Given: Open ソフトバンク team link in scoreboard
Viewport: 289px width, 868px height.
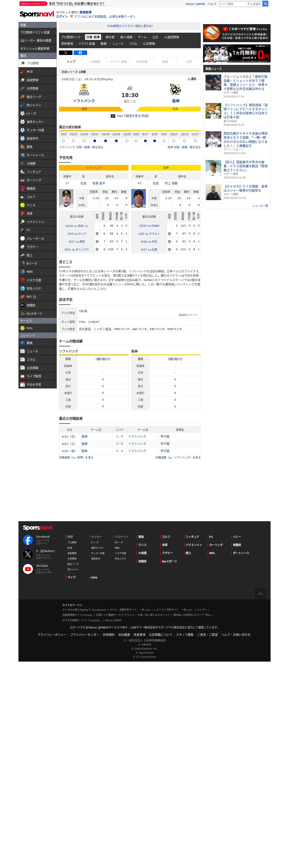Looking at the screenshot, I should coord(84,101).
